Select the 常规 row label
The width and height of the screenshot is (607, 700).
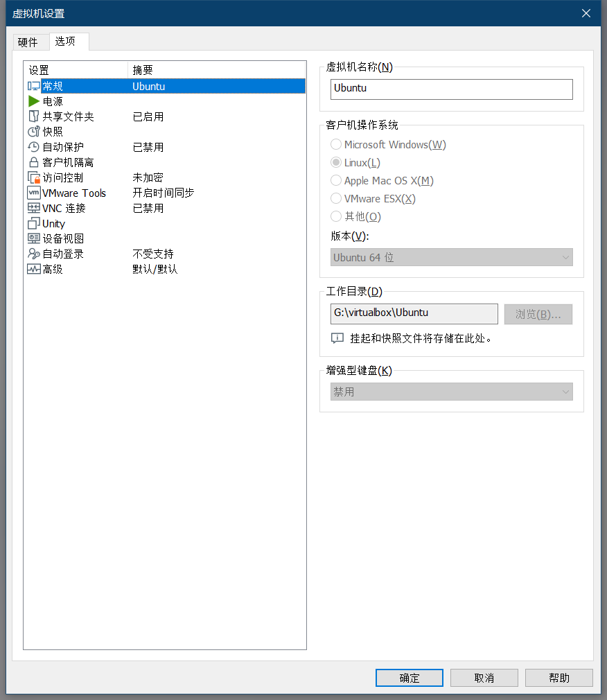pyautogui.click(x=53, y=86)
